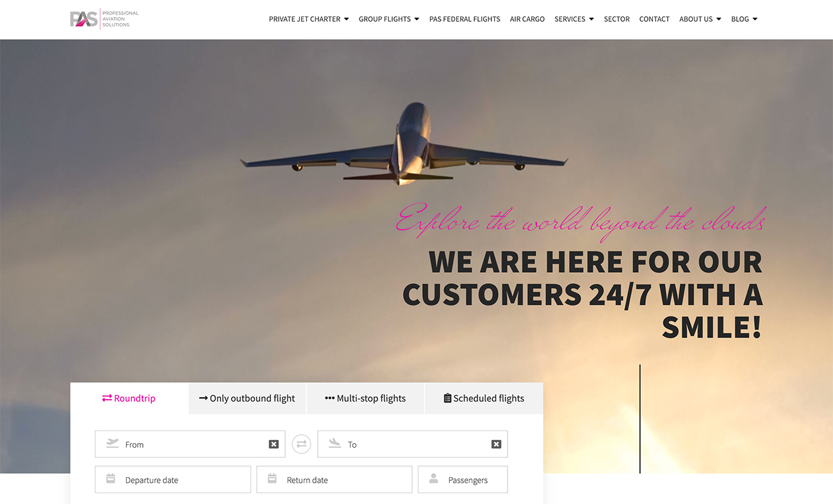Select the Only outbound flight tab
The width and height of the screenshot is (833, 504).
coord(247,398)
